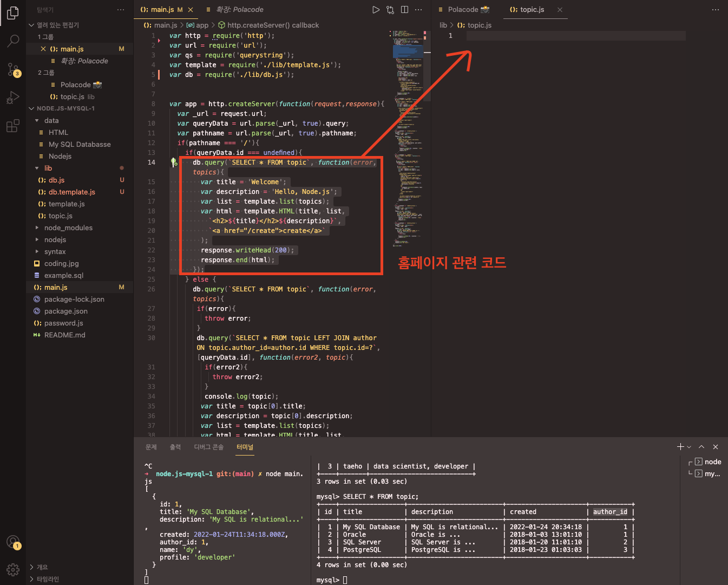Click lightbulb code action on line 14
The height and width of the screenshot is (585, 728).
point(174,162)
